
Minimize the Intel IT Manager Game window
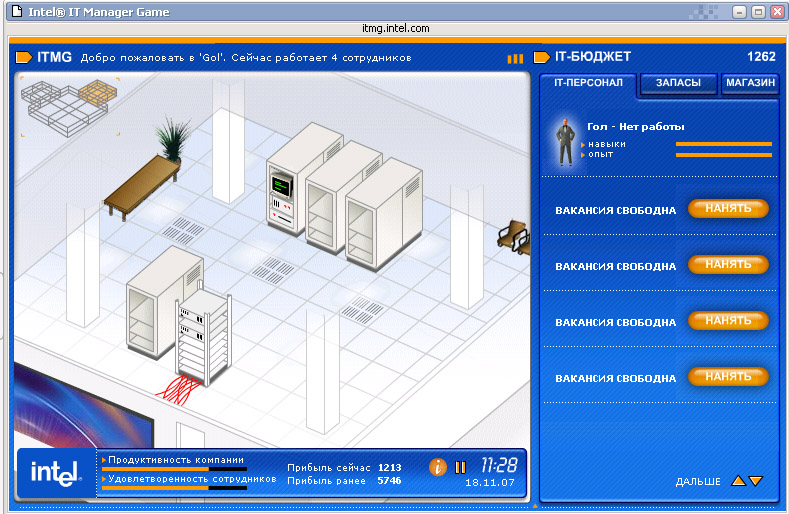click(x=739, y=12)
